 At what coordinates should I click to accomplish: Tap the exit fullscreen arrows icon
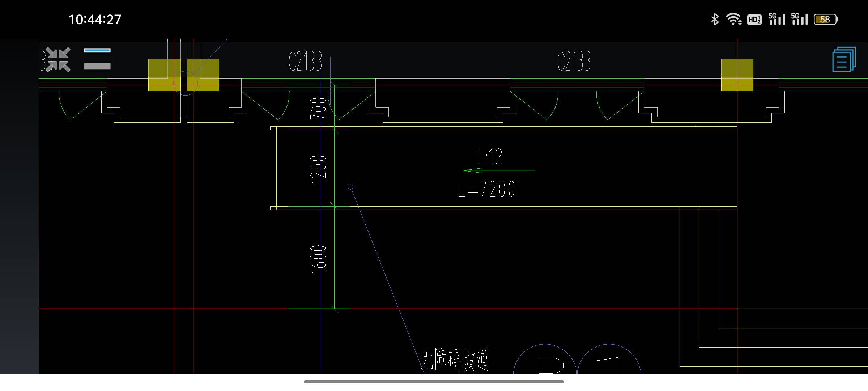click(58, 59)
